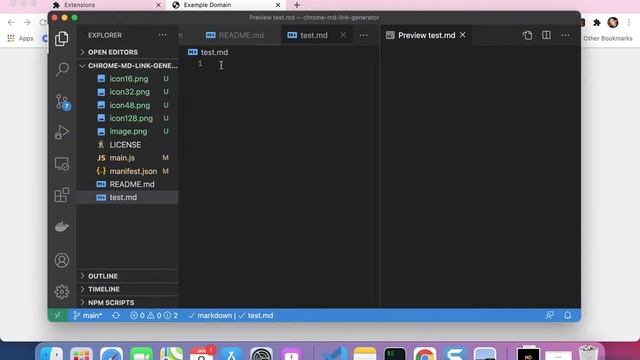
Task: Open icon48.png in the explorer
Action: tap(128, 105)
